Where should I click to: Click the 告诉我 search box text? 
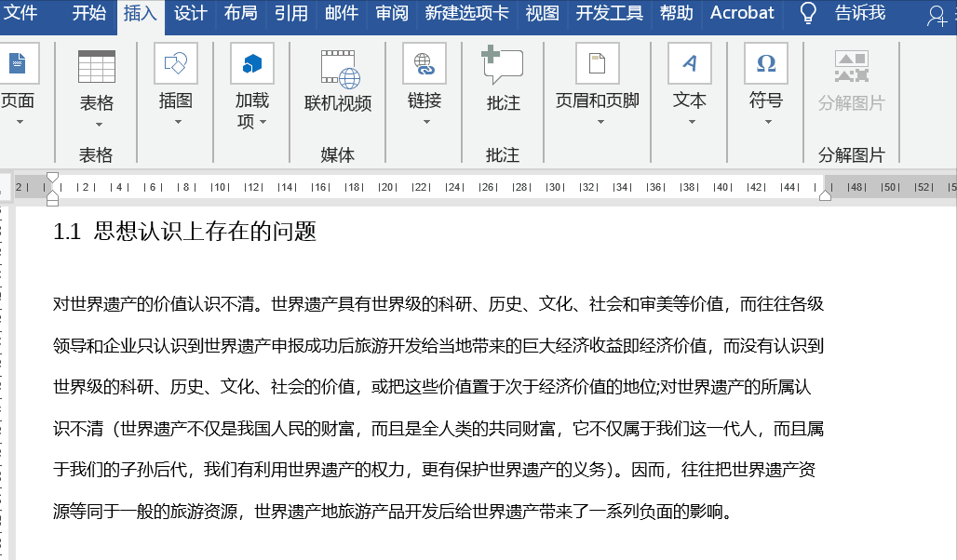[860, 13]
